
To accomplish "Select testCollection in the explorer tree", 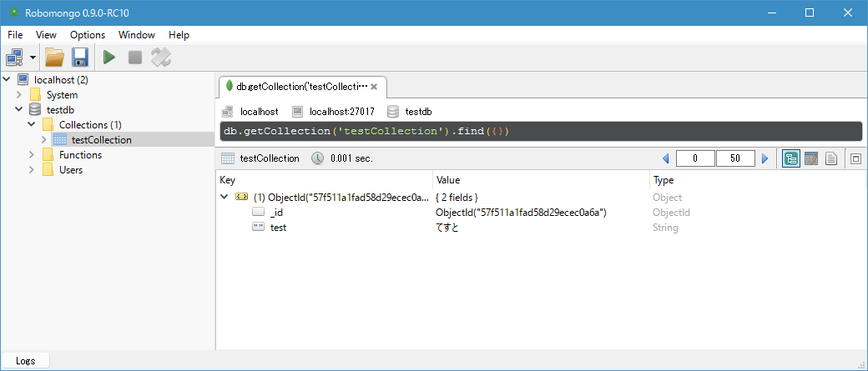I will pos(102,139).
